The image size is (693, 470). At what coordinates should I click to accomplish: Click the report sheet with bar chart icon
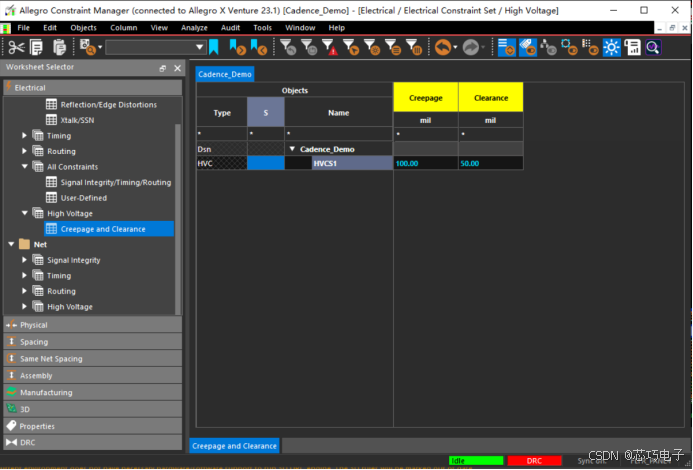point(632,47)
